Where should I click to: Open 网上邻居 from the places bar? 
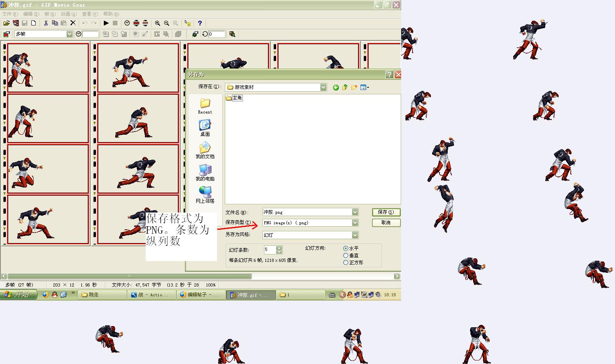coord(205,195)
